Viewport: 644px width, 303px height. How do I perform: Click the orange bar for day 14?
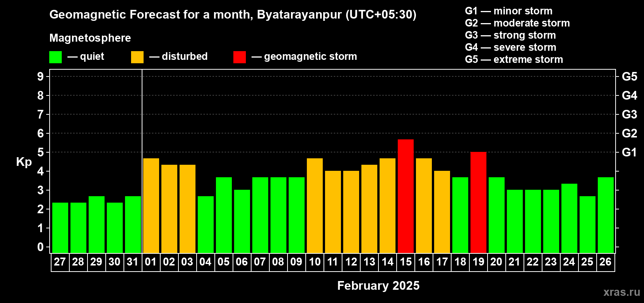pyautogui.click(x=388, y=206)
